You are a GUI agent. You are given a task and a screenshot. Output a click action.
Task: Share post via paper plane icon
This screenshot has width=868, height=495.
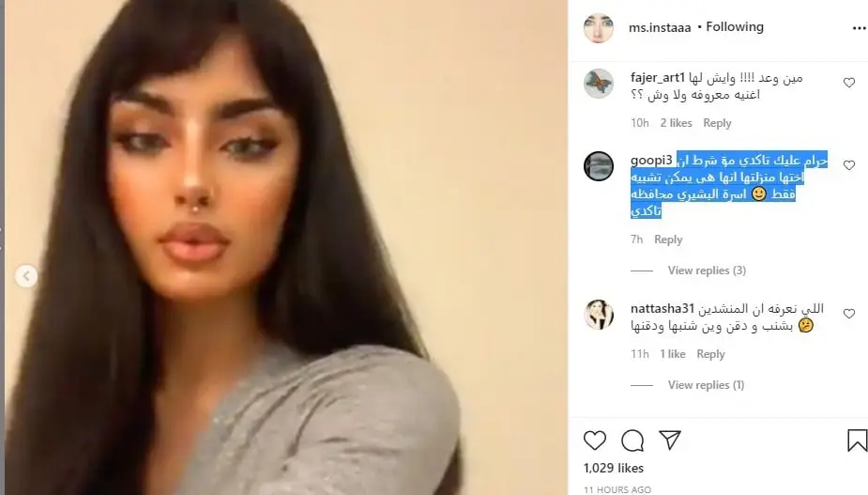pos(670,441)
